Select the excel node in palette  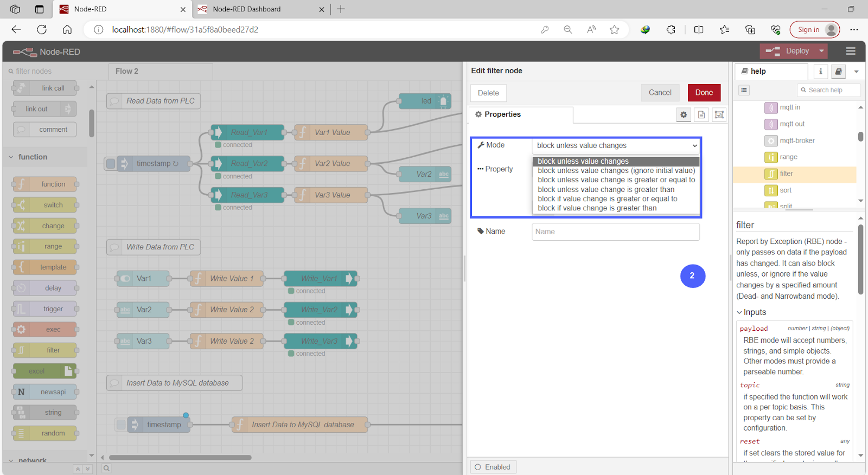coord(44,371)
